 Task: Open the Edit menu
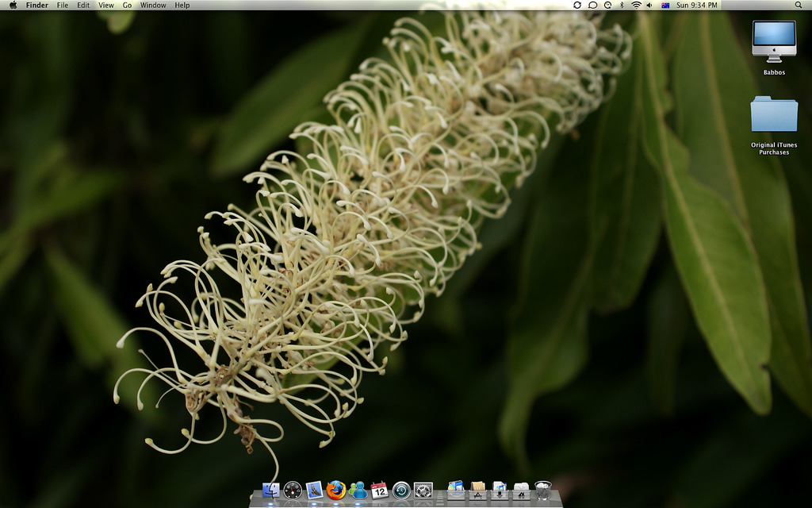(82, 6)
